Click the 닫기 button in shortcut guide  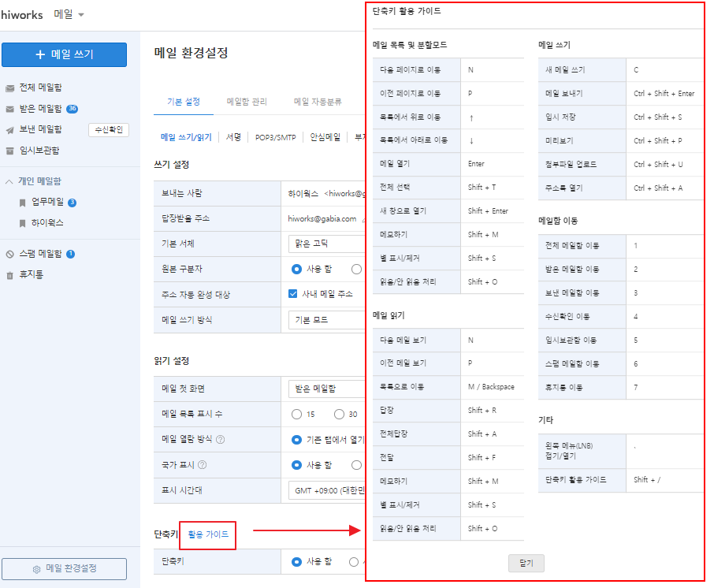(x=526, y=563)
